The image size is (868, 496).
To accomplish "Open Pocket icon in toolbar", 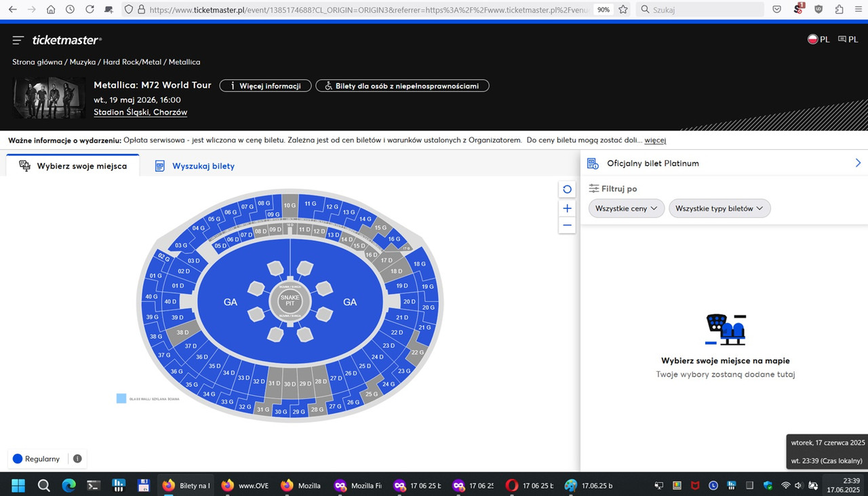I will pos(777,9).
